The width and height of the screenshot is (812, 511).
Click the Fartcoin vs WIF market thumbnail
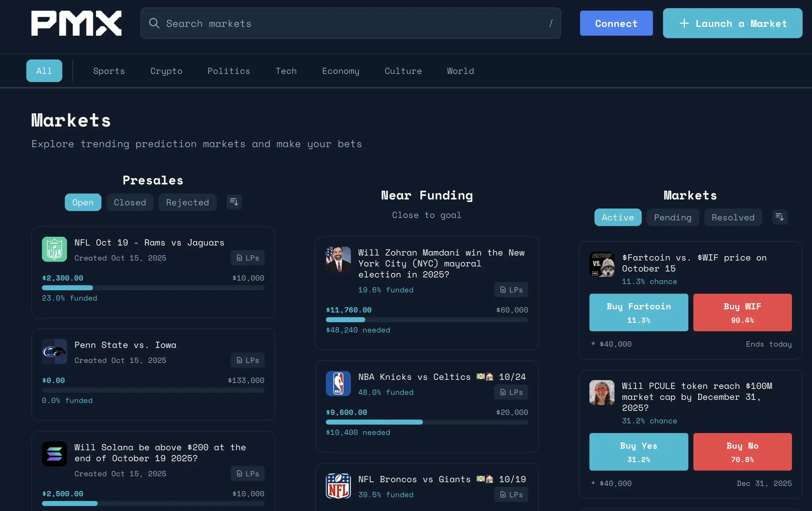[x=602, y=264]
